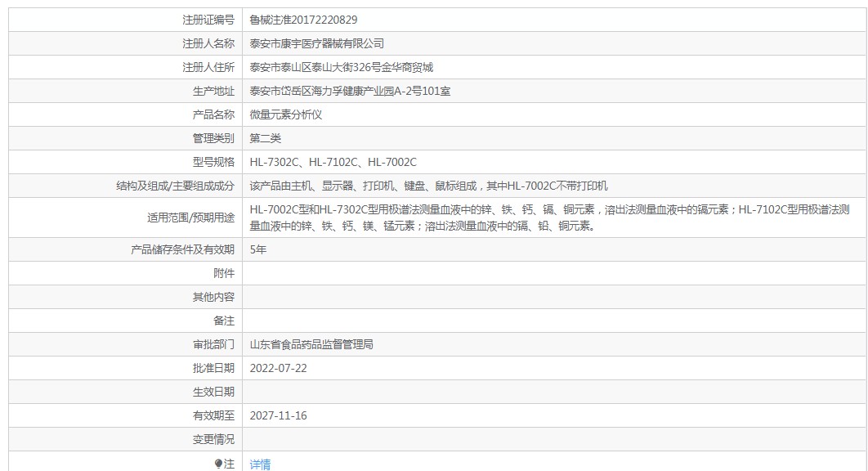Click the 型号规格 label
Viewport: 868px width, 471px height.
(213, 163)
